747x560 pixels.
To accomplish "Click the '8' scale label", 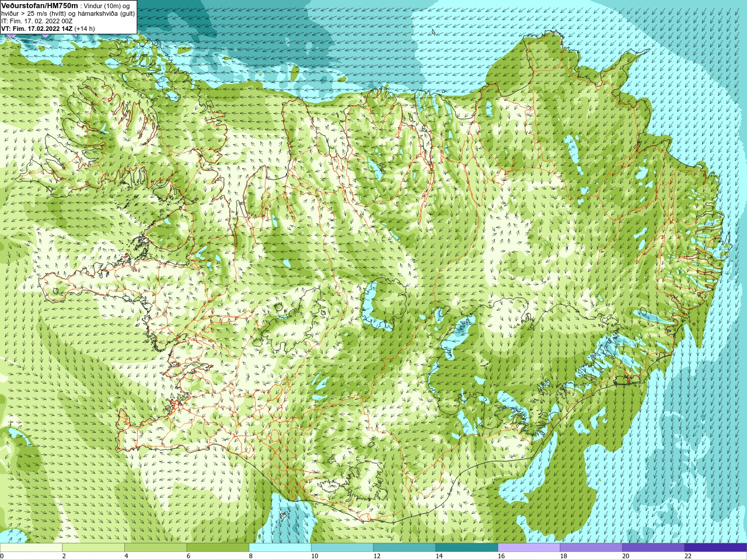I will [x=250, y=556].
